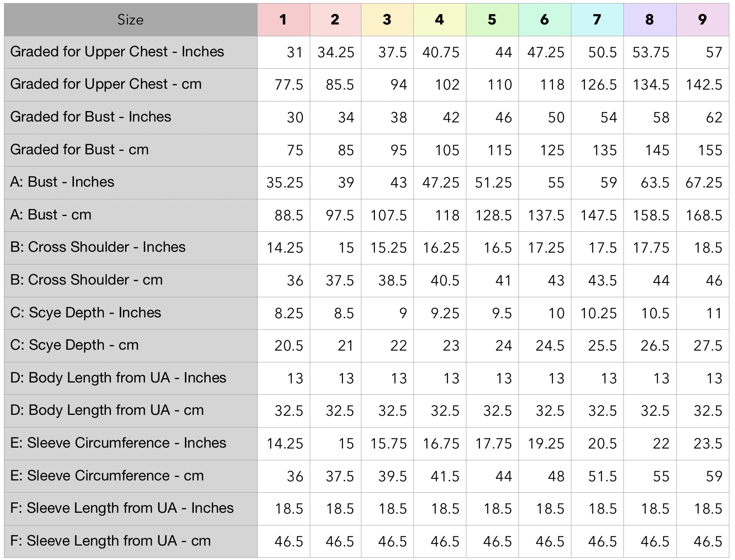Click the cell containing 34.25
Image resolution: width=735 pixels, height=560 pixels.
pyautogui.click(x=336, y=52)
